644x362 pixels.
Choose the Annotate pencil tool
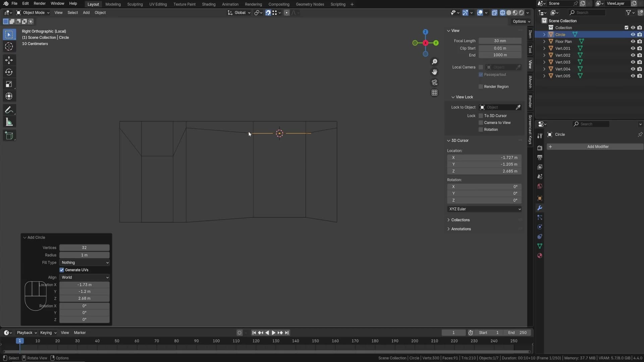tap(9, 110)
